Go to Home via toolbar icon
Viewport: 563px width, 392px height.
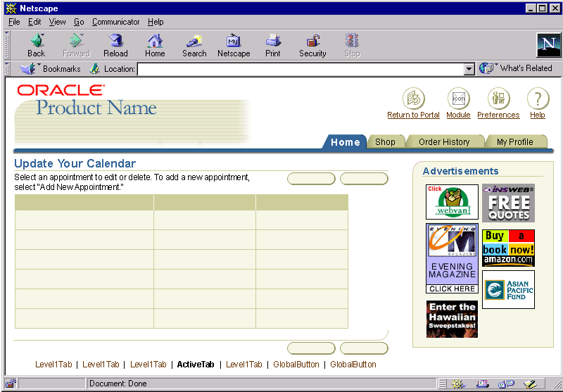[x=155, y=41]
